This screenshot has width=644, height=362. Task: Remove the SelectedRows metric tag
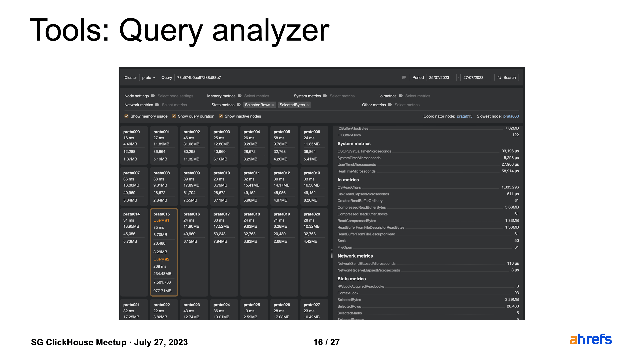click(273, 105)
